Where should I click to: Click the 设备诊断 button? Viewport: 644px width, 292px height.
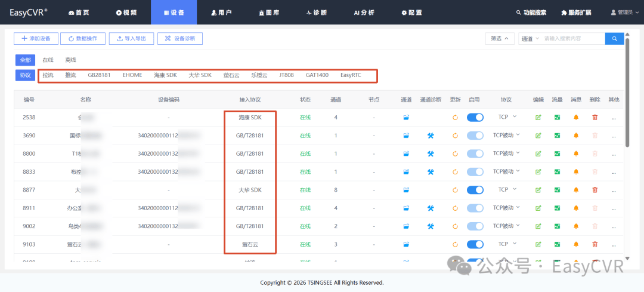coord(180,39)
